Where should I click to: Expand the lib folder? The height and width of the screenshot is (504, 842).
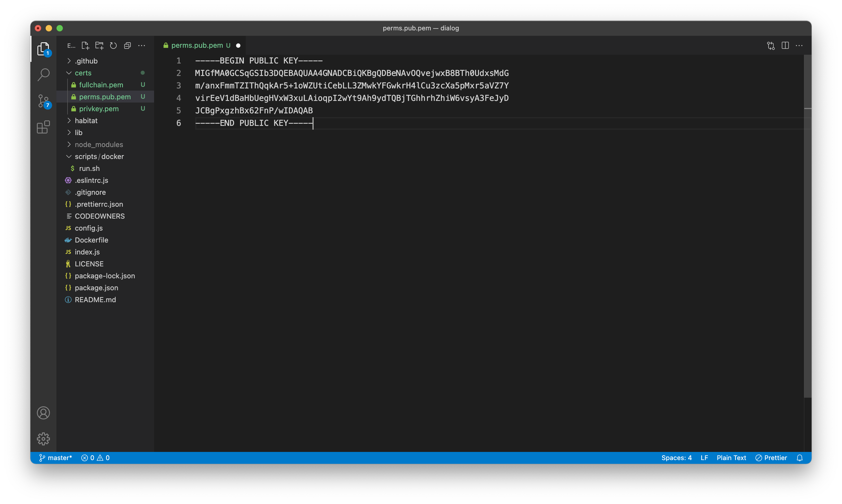click(x=105, y=132)
